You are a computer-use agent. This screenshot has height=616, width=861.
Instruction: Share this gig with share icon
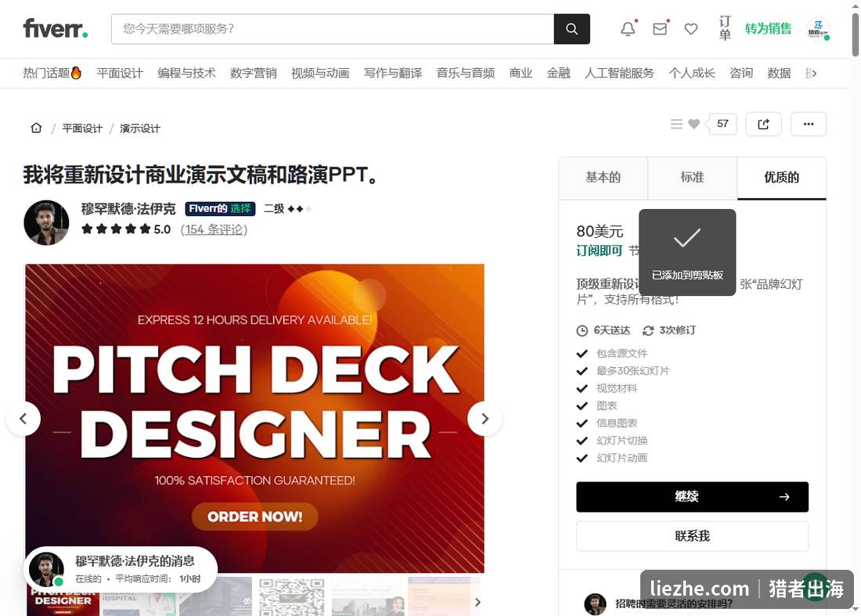click(x=763, y=124)
